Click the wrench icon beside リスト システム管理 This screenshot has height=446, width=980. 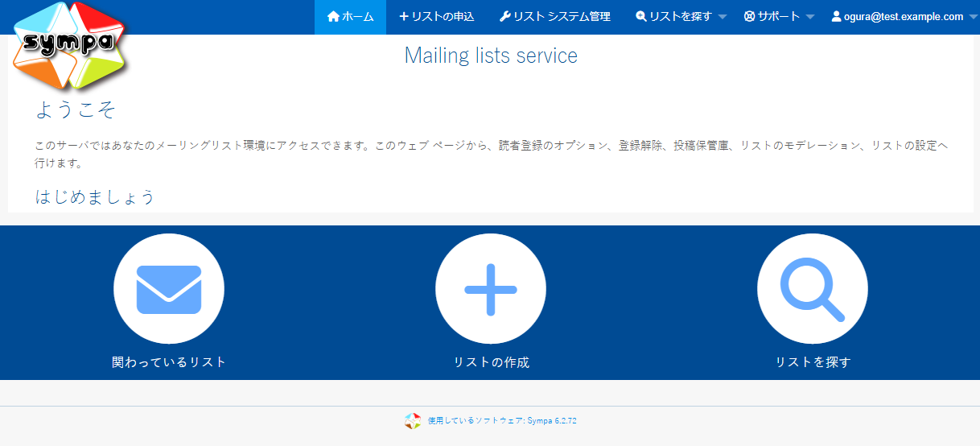[504, 16]
